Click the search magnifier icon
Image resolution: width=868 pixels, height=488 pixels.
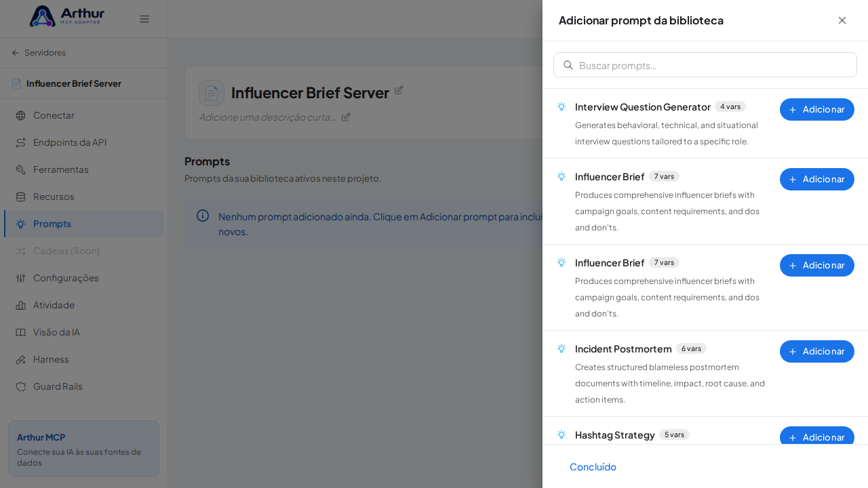coord(568,65)
